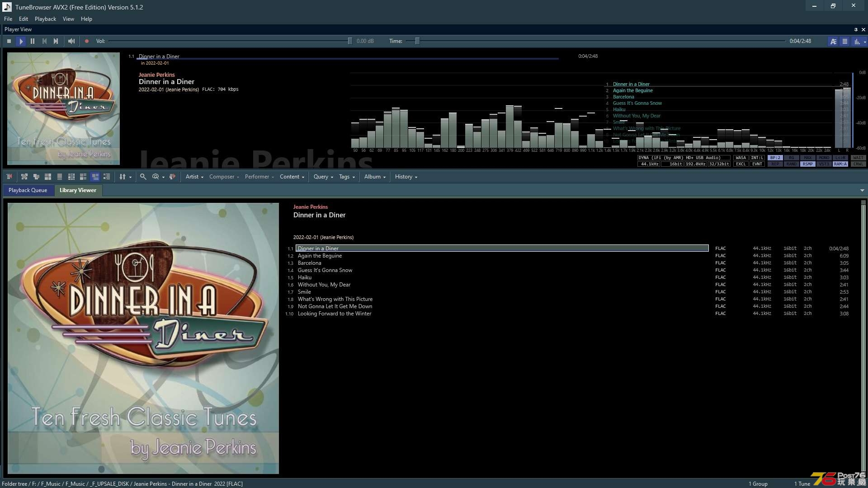Click the red record dot icon
The height and width of the screenshot is (488, 868).
pyautogui.click(x=87, y=41)
